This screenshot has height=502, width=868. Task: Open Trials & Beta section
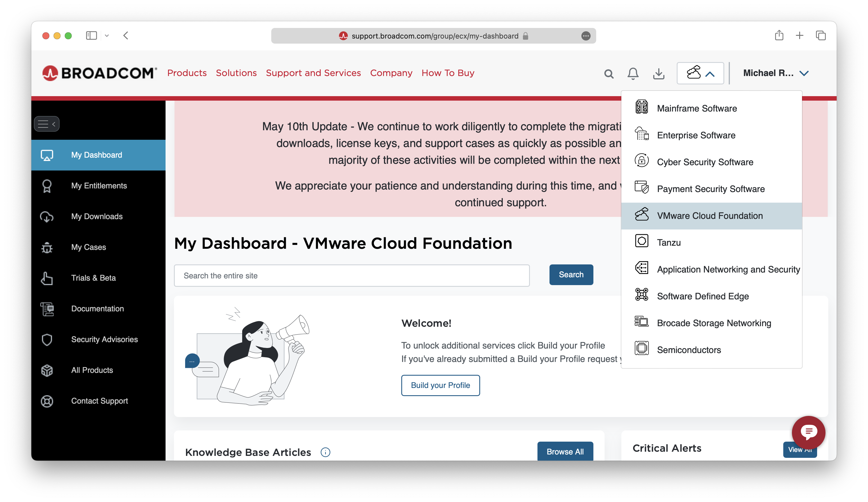[x=98, y=278]
